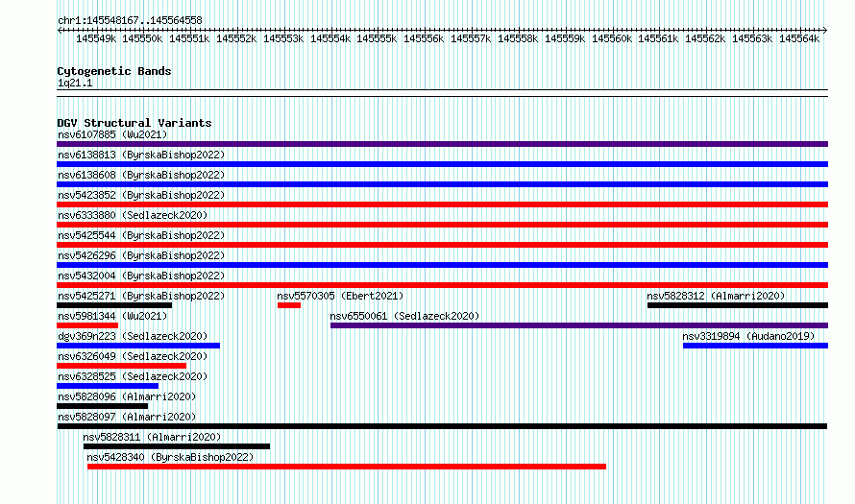This screenshot has width=855, height=504.
Task: Click the black bar under nsv5425271
Action: (x=114, y=305)
